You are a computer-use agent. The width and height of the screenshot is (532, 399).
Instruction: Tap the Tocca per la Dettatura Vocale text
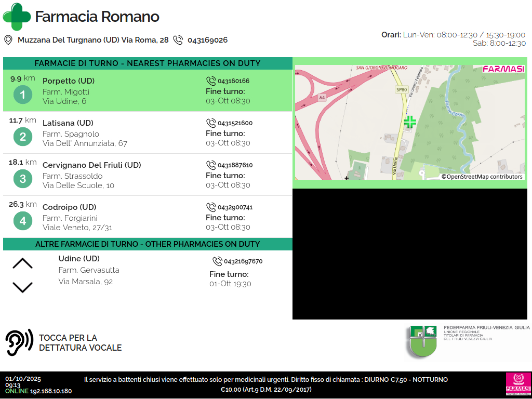coord(80,343)
